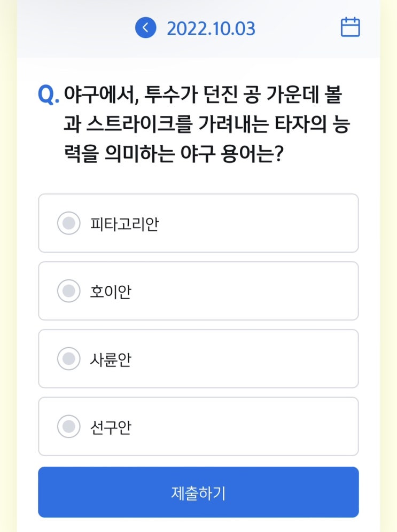Click the blue Q. question mark symbol

coord(49,95)
